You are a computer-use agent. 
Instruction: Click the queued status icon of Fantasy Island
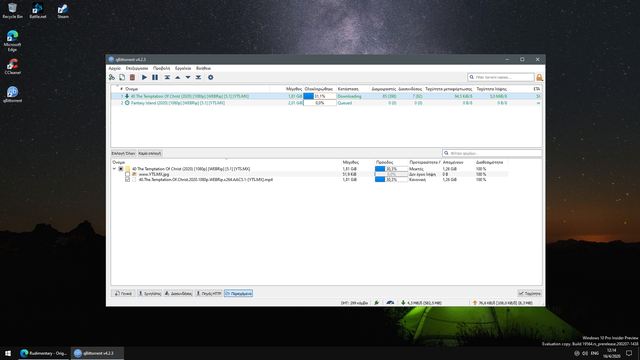(127, 103)
